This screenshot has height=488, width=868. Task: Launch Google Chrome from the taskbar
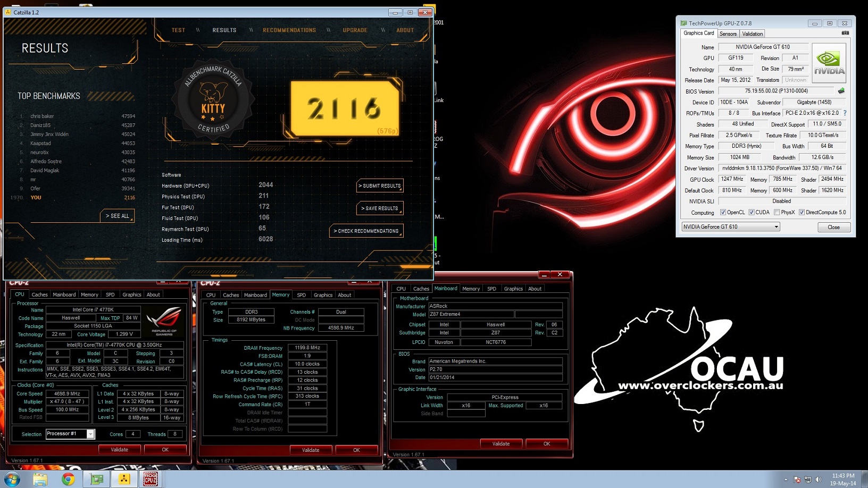68,479
